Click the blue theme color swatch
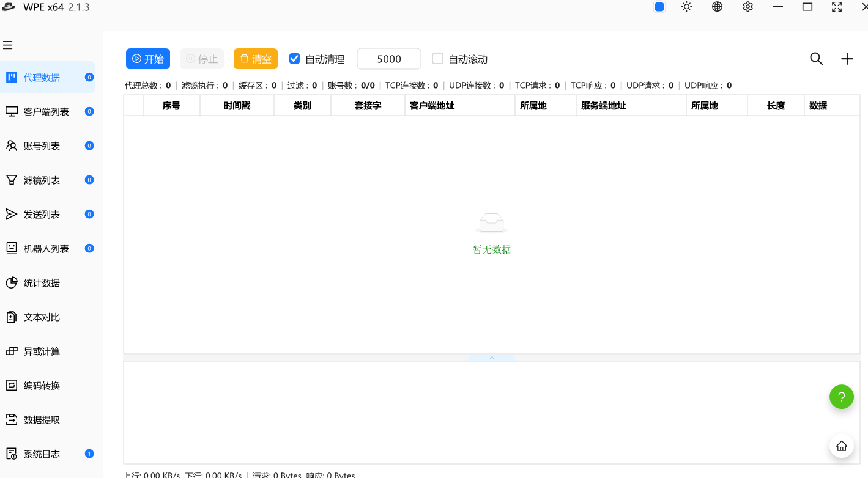 [x=659, y=7]
